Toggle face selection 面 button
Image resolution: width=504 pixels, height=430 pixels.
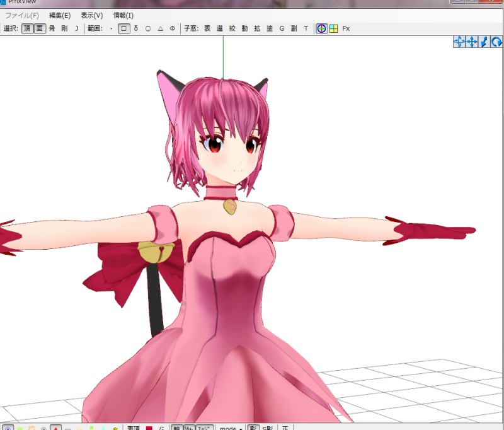[40, 28]
